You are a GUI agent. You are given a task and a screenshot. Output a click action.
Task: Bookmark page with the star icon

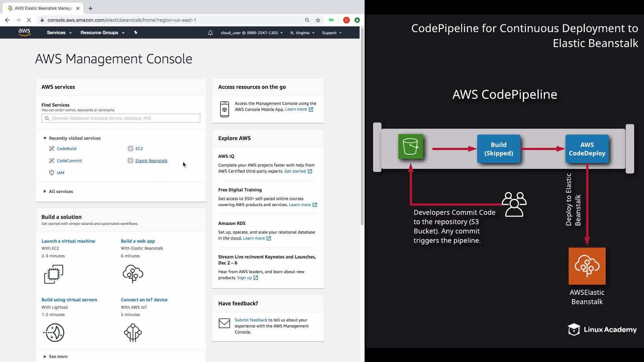pyautogui.click(x=318, y=20)
